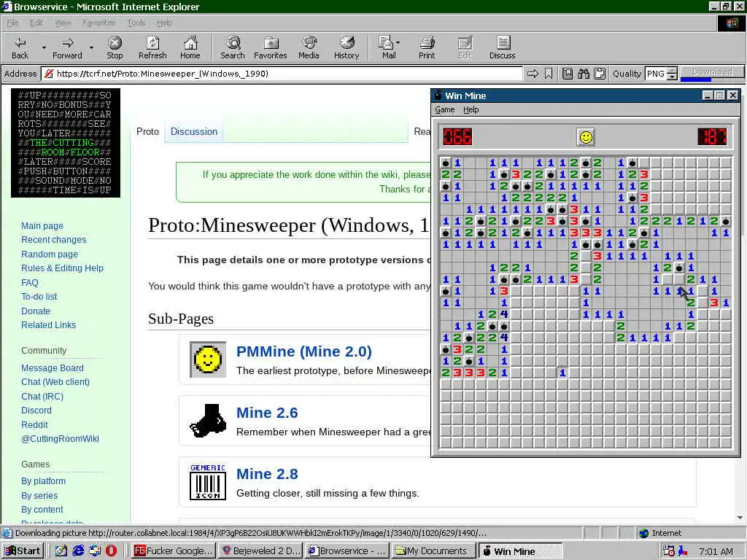Click the PMMine yellow smiley thumbnail

pos(208,359)
